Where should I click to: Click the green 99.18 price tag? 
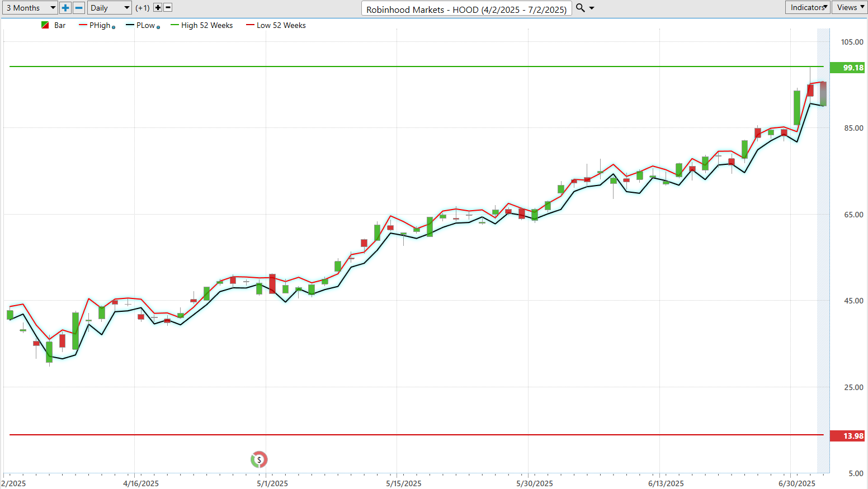(847, 68)
